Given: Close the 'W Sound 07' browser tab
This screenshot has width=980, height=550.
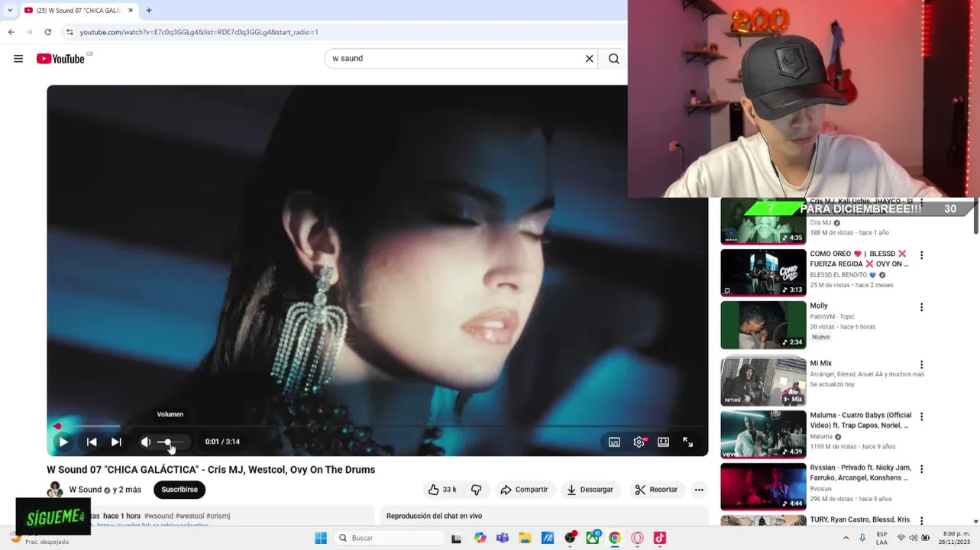Looking at the screenshot, I should click(x=131, y=11).
